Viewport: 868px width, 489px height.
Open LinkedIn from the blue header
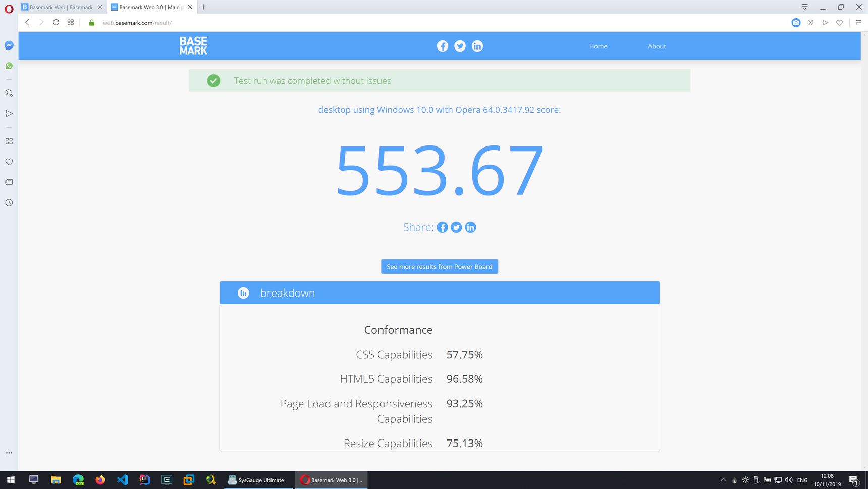click(477, 46)
